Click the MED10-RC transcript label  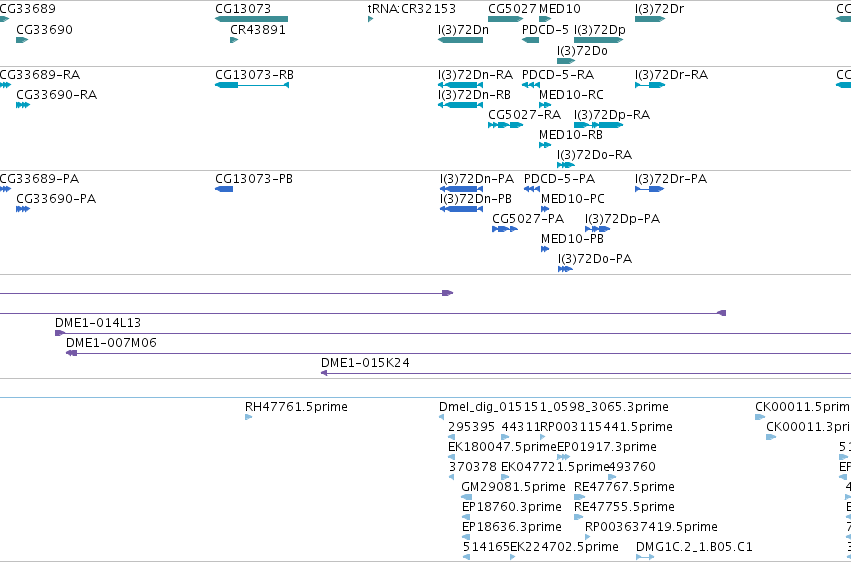pos(571,95)
